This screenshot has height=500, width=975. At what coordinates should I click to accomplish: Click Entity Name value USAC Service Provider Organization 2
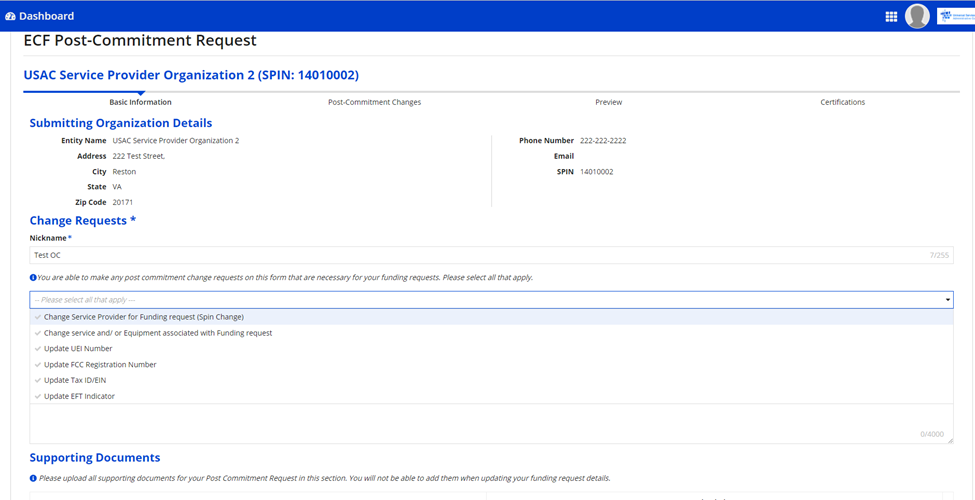coord(176,141)
